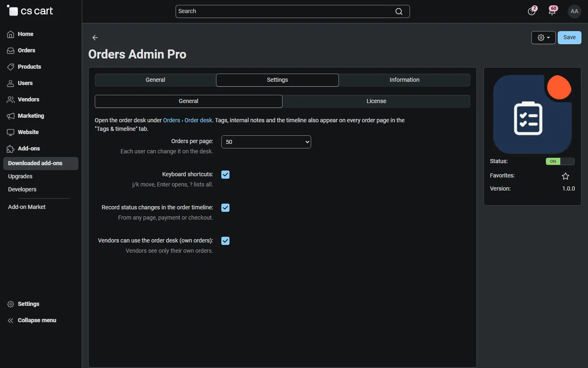Click Collapse menu chevrons
Image resolution: width=588 pixels, height=368 pixels.
[11, 321]
